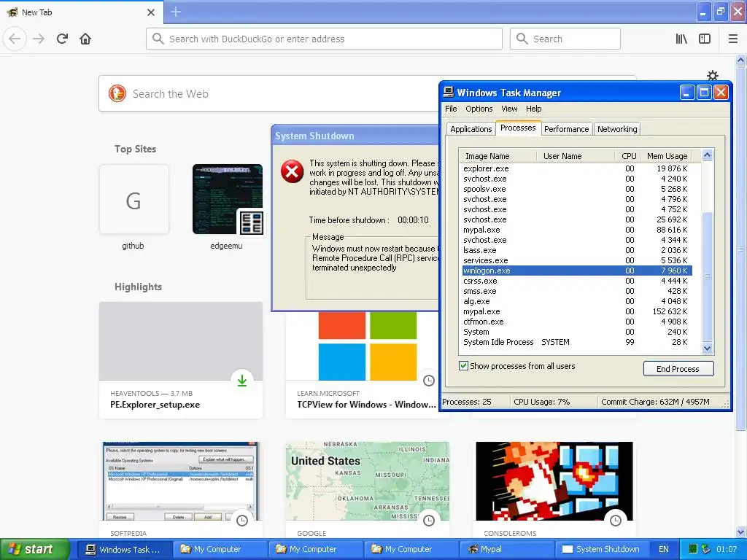The width and height of the screenshot is (747, 560).
Task: Open the Library bookmarks icon
Action: 681,39
